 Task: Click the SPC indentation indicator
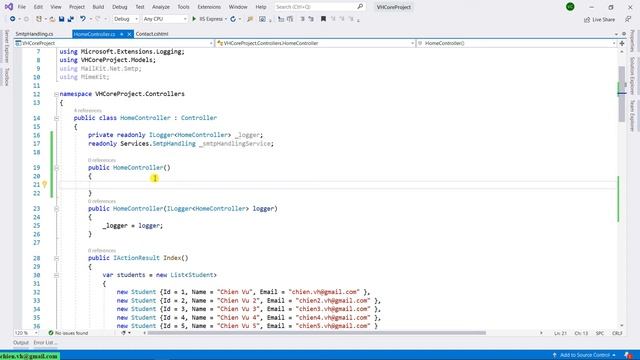600,333
